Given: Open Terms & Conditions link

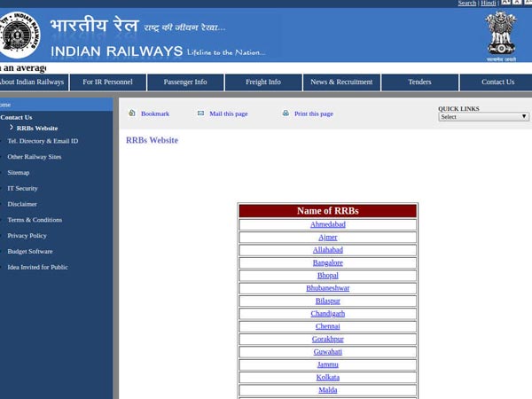Looking at the screenshot, I should pos(35,220).
